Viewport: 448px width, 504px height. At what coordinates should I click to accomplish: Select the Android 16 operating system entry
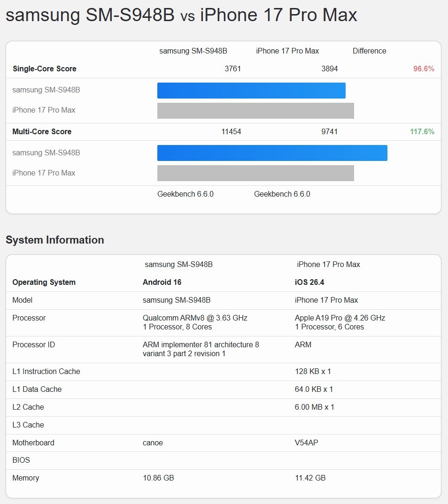click(162, 282)
